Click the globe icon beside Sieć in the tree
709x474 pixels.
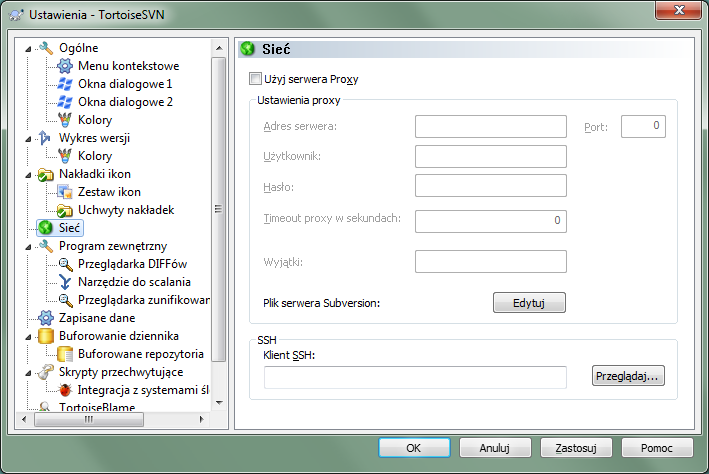[x=45, y=228]
